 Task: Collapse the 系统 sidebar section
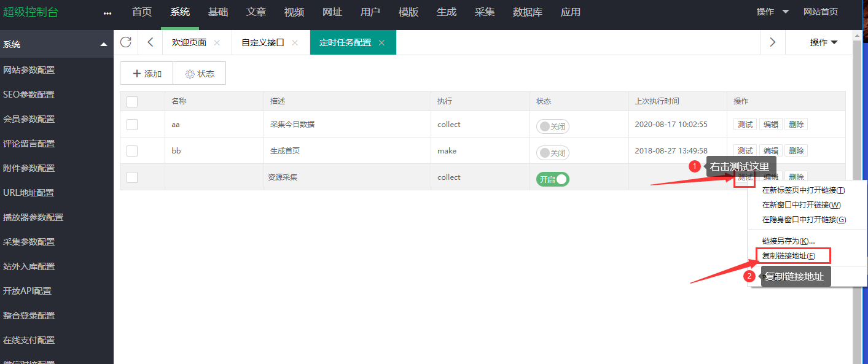[x=104, y=44]
